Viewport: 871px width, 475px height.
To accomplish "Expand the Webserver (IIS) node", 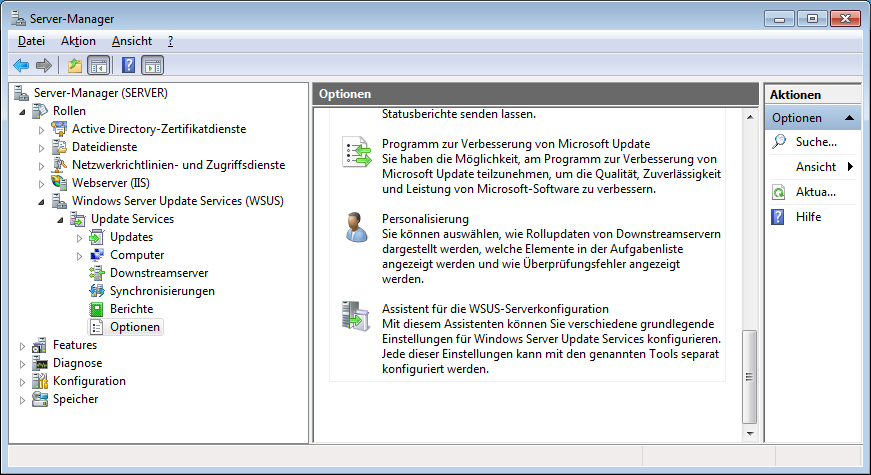I will pyautogui.click(x=41, y=184).
